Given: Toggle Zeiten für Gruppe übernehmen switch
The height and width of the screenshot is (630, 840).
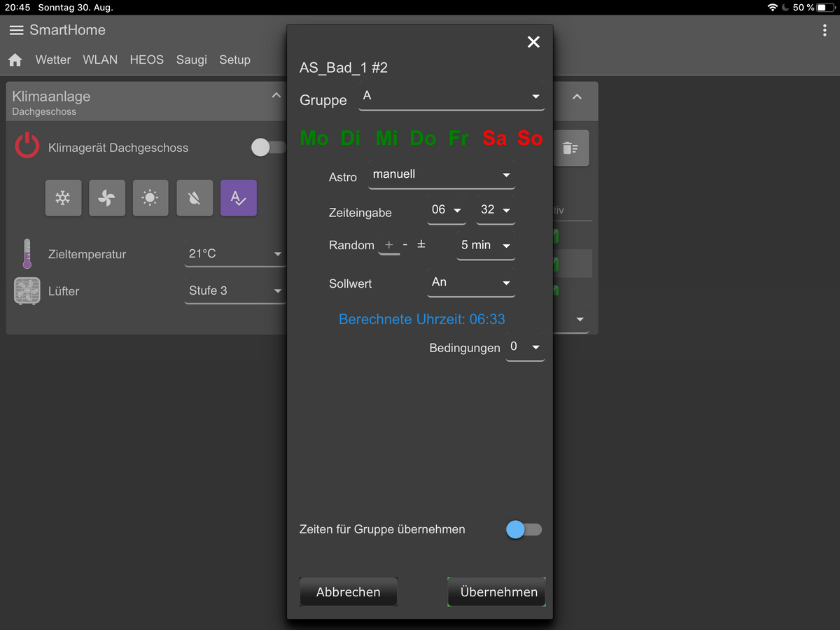Looking at the screenshot, I should (524, 530).
